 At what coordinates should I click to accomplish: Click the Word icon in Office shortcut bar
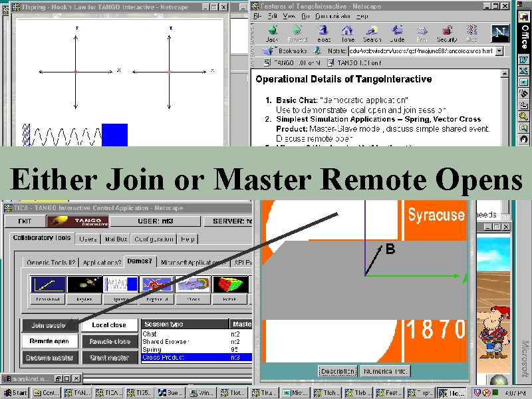coord(523,60)
